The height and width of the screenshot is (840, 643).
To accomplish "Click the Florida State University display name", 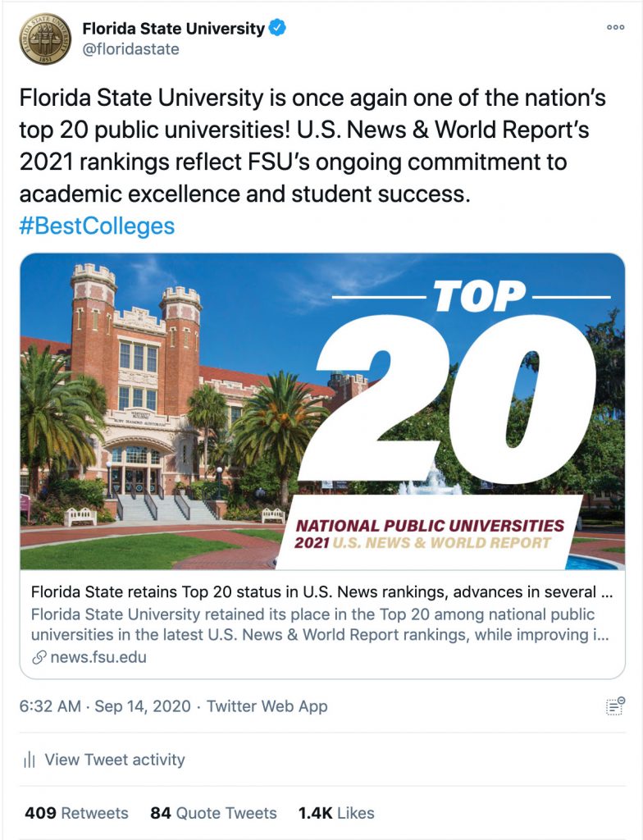I will pyautogui.click(x=174, y=29).
